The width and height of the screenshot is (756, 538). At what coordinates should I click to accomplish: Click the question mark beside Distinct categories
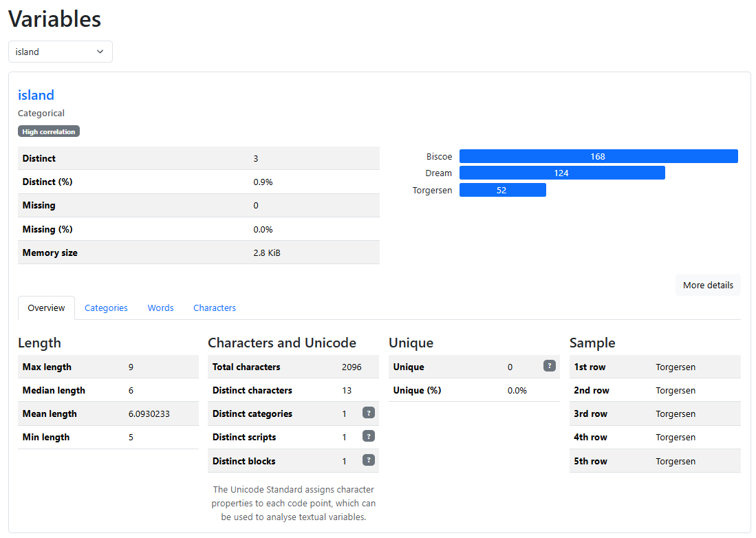(369, 413)
